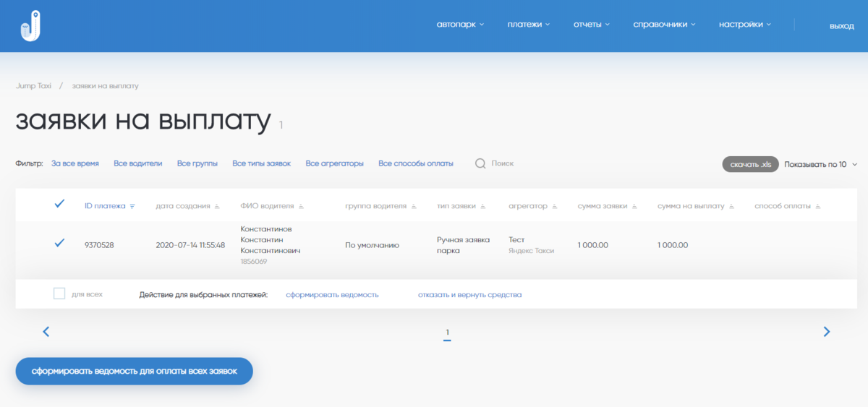This screenshot has width=868, height=407.
Task: Sort by способ оплаты column icon
Action: pos(818,206)
